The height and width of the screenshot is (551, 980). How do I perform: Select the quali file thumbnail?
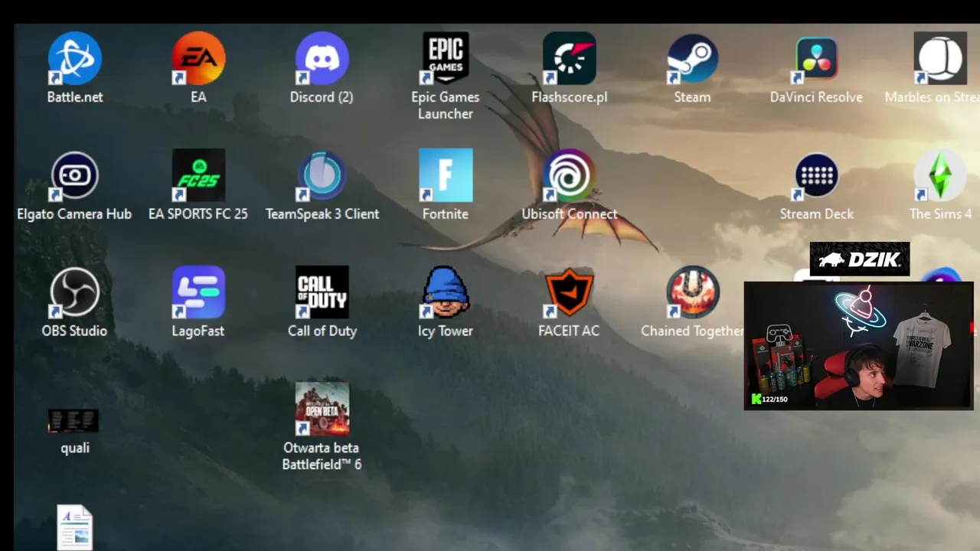(x=74, y=421)
